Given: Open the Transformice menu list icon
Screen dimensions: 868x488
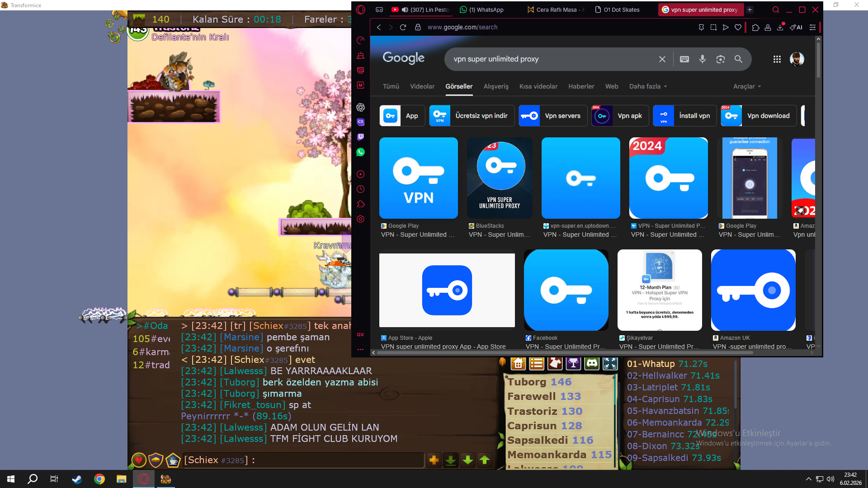Looking at the screenshot, I should [x=537, y=363].
